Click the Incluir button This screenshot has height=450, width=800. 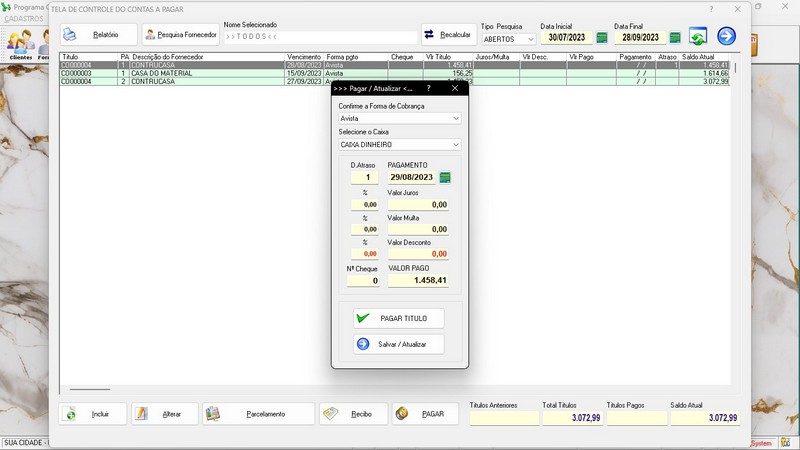(x=92, y=414)
